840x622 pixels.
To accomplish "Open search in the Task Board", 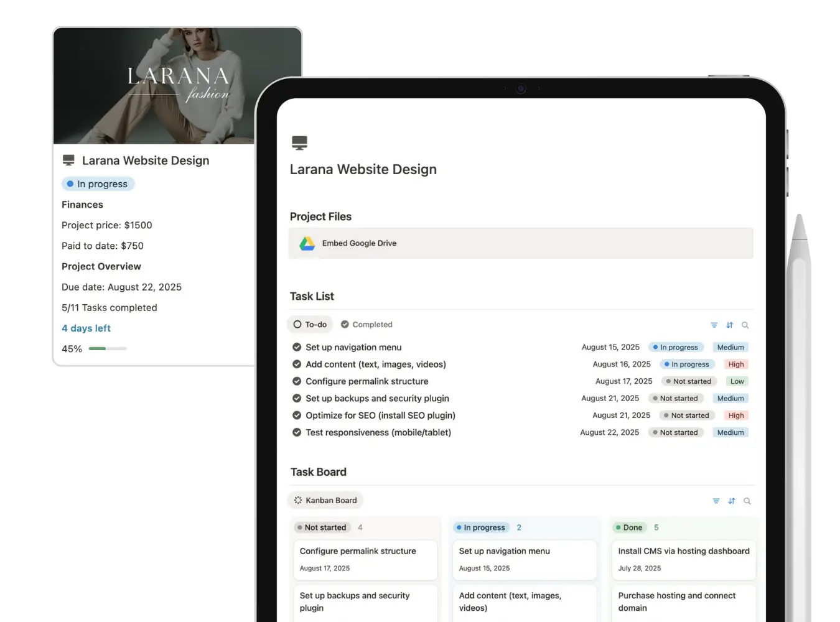I will 747,501.
